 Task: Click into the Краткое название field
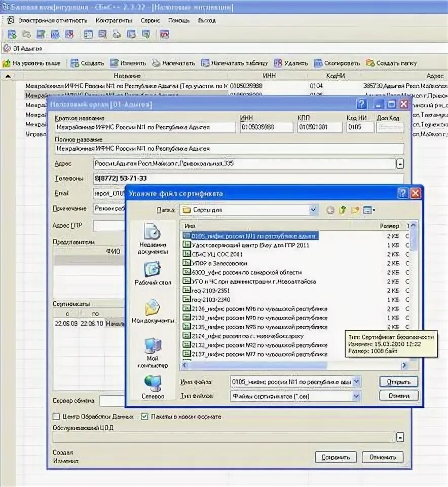pyautogui.click(x=145, y=127)
